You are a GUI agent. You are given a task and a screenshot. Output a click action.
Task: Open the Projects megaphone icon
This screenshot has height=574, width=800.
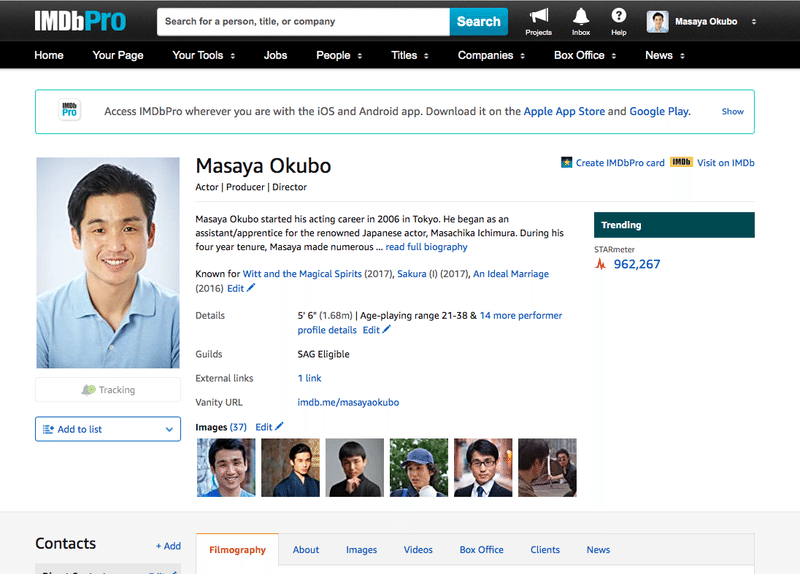(538, 16)
